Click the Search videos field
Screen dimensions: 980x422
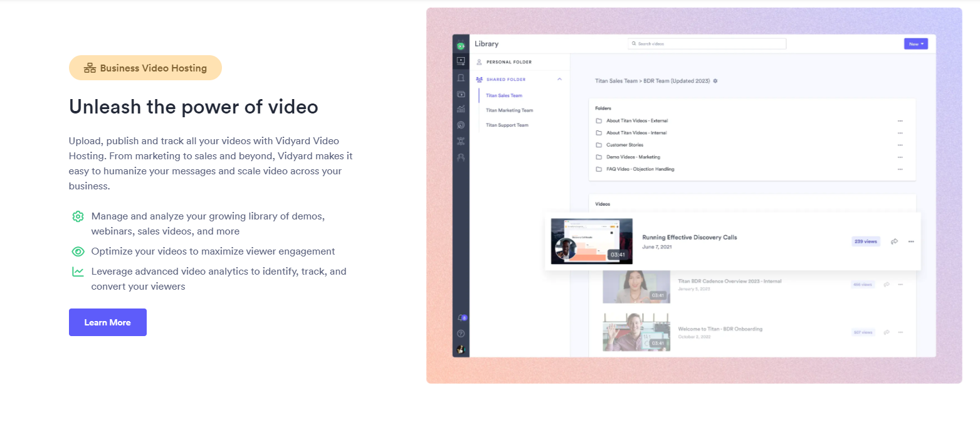(x=707, y=44)
